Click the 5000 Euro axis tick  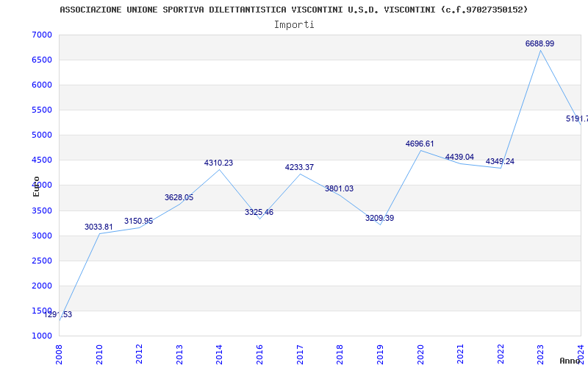point(42,135)
